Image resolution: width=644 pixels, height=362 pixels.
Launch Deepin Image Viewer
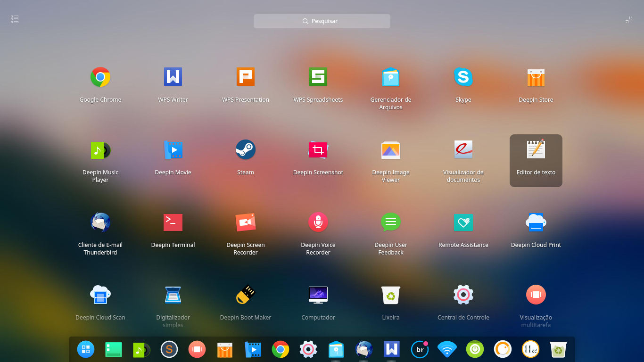point(391,150)
